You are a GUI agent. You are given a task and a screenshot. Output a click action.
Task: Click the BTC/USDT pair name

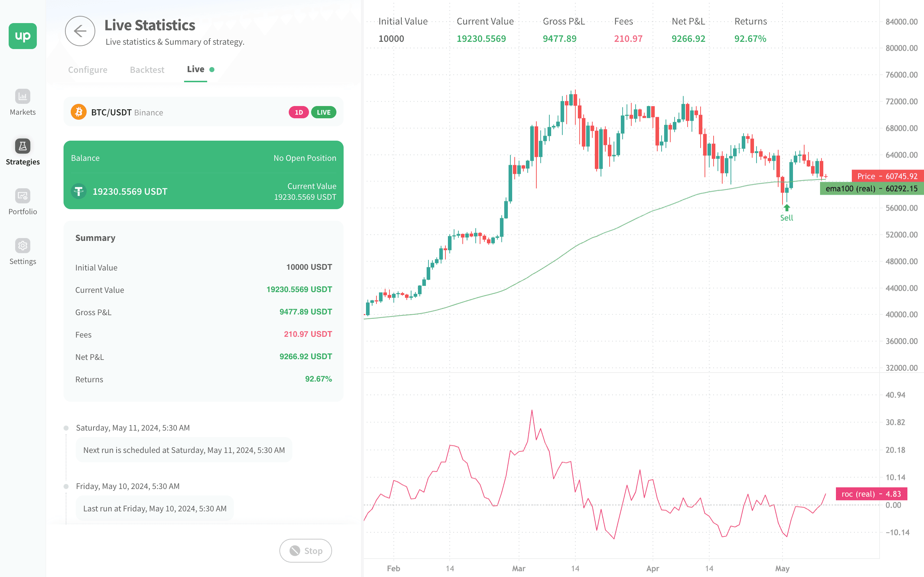pyautogui.click(x=111, y=112)
